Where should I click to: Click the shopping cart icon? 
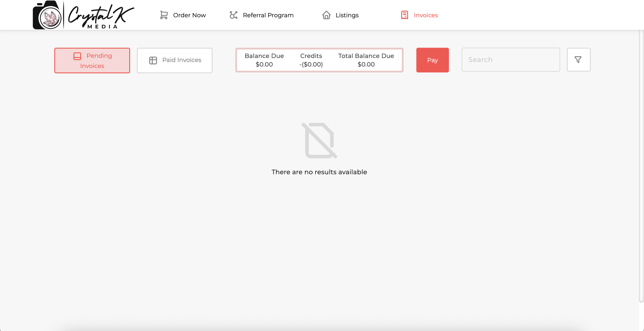pos(164,15)
